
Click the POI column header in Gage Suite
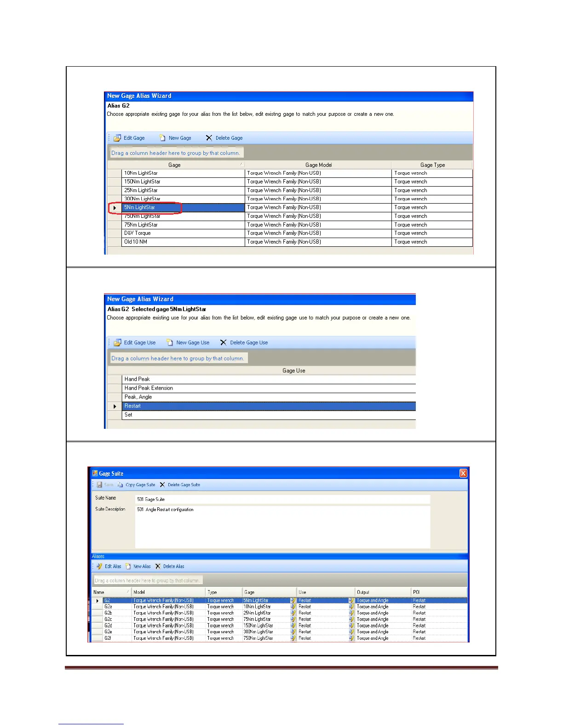(x=439, y=592)
